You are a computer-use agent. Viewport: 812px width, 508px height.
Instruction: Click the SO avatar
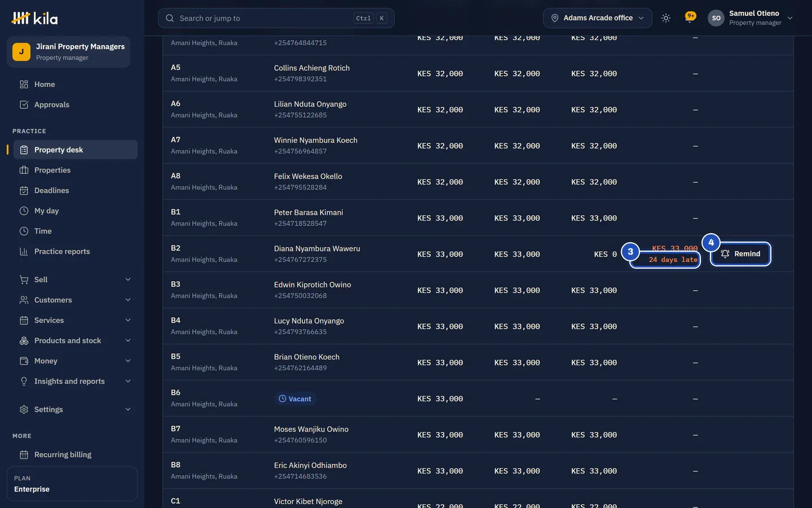pyautogui.click(x=716, y=18)
